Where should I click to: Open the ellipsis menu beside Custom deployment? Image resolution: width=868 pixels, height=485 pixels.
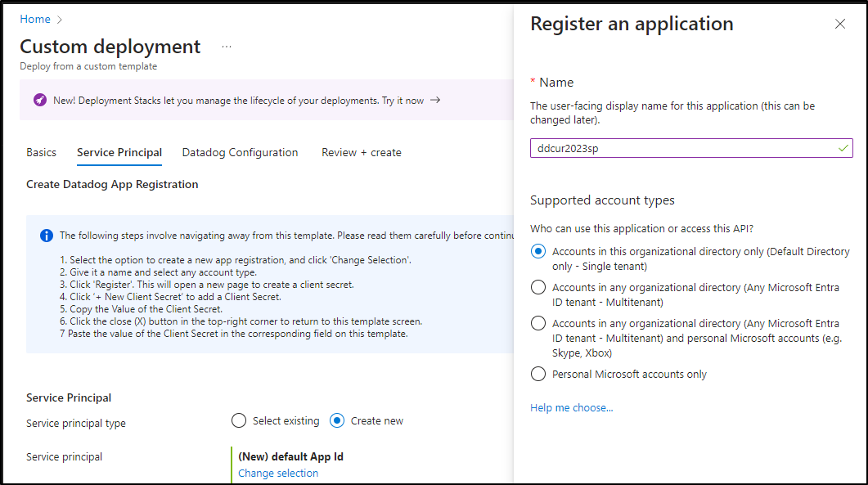tap(227, 47)
